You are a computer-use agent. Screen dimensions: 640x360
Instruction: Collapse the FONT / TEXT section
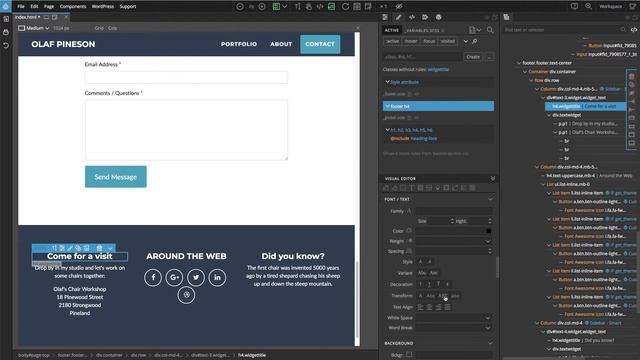coord(490,199)
